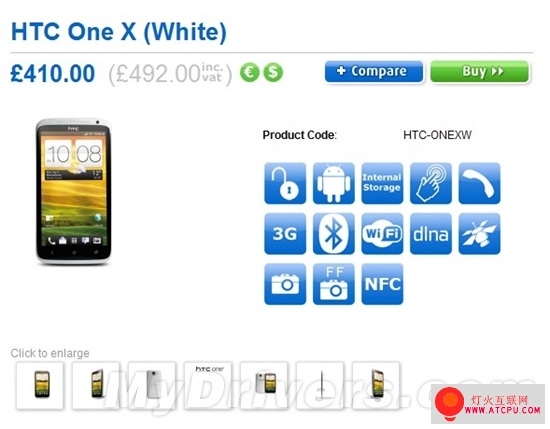Select the dlna feature icon
Image resolution: width=550 pixels, height=429 pixels.
[x=431, y=234]
